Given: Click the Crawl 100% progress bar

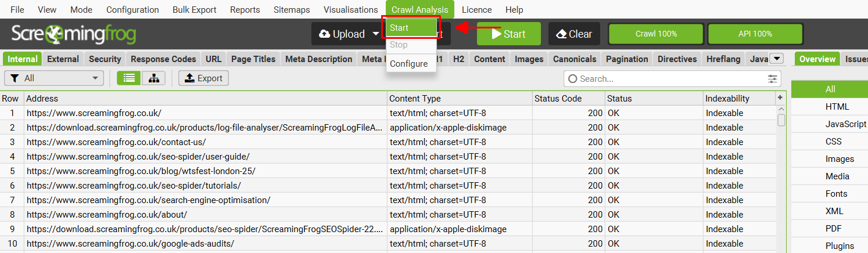Looking at the screenshot, I should tap(656, 34).
